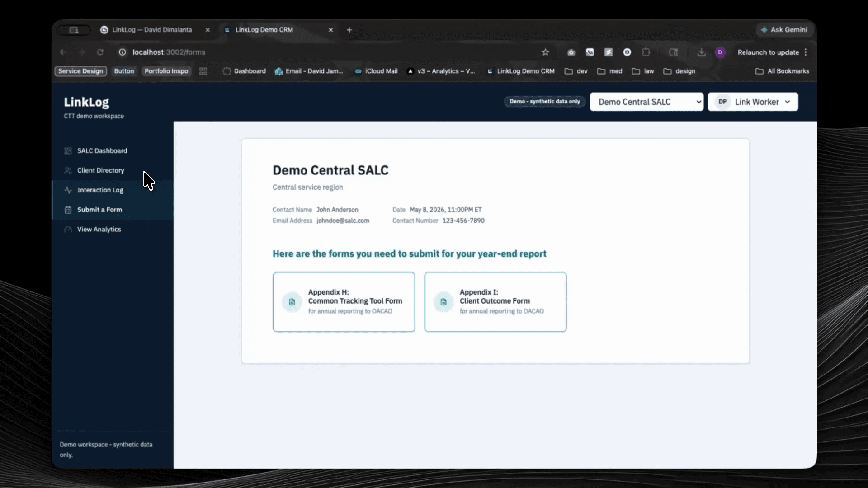
Task: Click the camera extension icon
Action: (571, 52)
